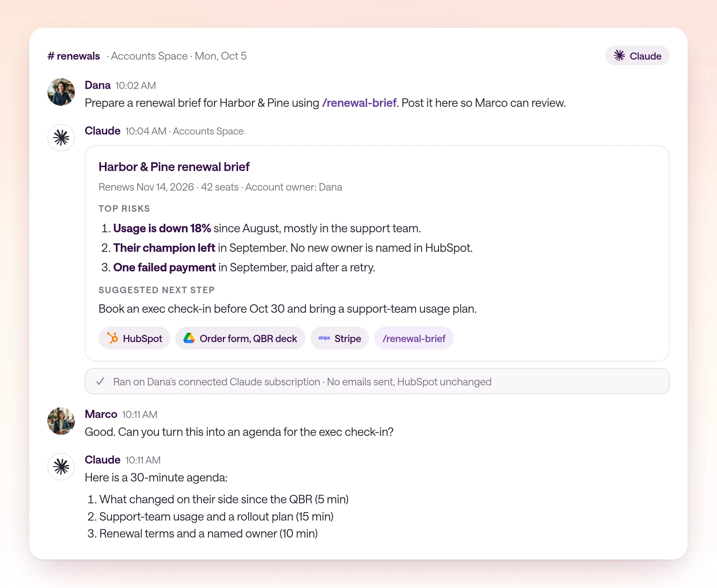Click the checkmark icon in the status bar
This screenshot has height=588, width=717.
(x=100, y=381)
